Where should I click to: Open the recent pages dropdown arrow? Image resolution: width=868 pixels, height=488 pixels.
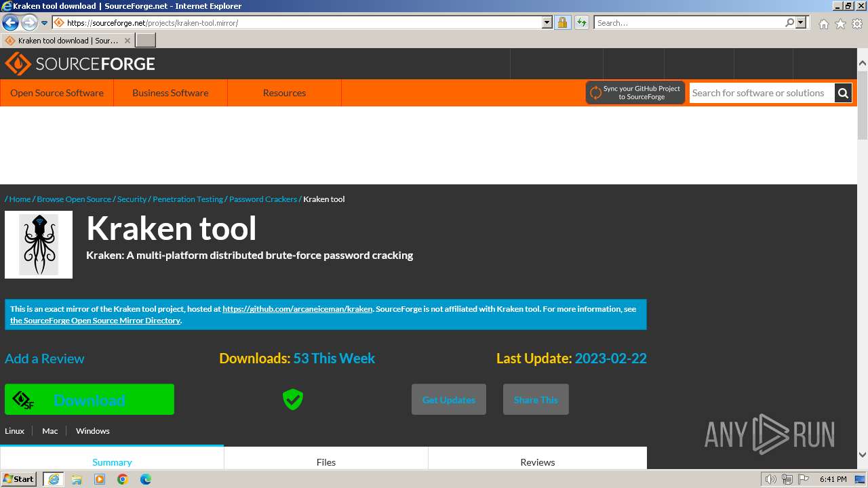(x=45, y=23)
